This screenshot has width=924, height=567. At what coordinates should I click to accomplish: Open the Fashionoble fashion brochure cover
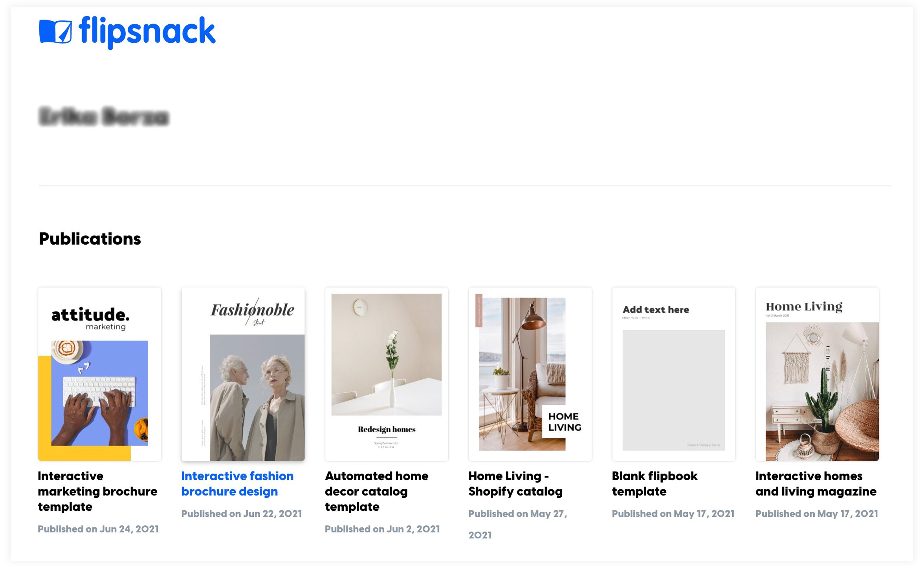pos(243,374)
